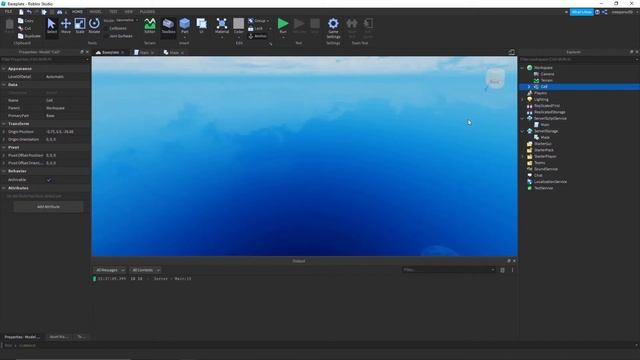
Task: Open the Toolbox panel
Action: point(168,26)
